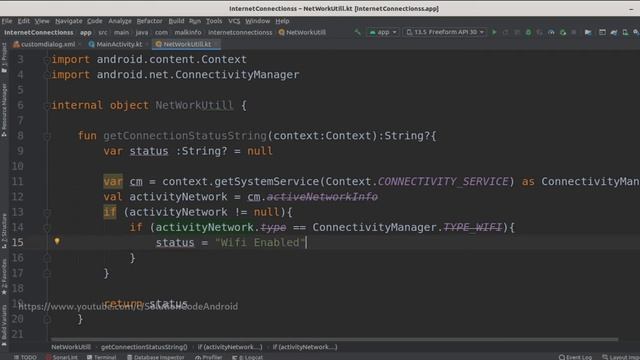Click the internetconnectionss package breadcrumb
Viewport: 640px width, 360px height.
pos(240,32)
